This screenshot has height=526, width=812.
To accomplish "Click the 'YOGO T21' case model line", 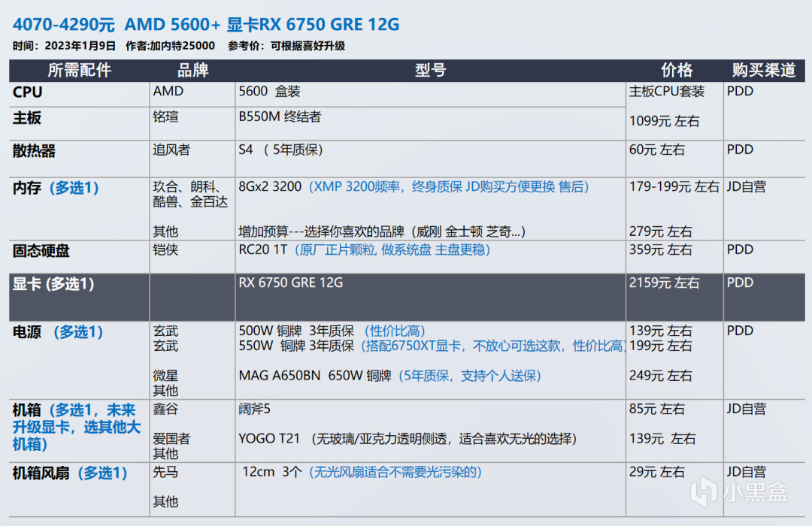I will (x=408, y=439).
